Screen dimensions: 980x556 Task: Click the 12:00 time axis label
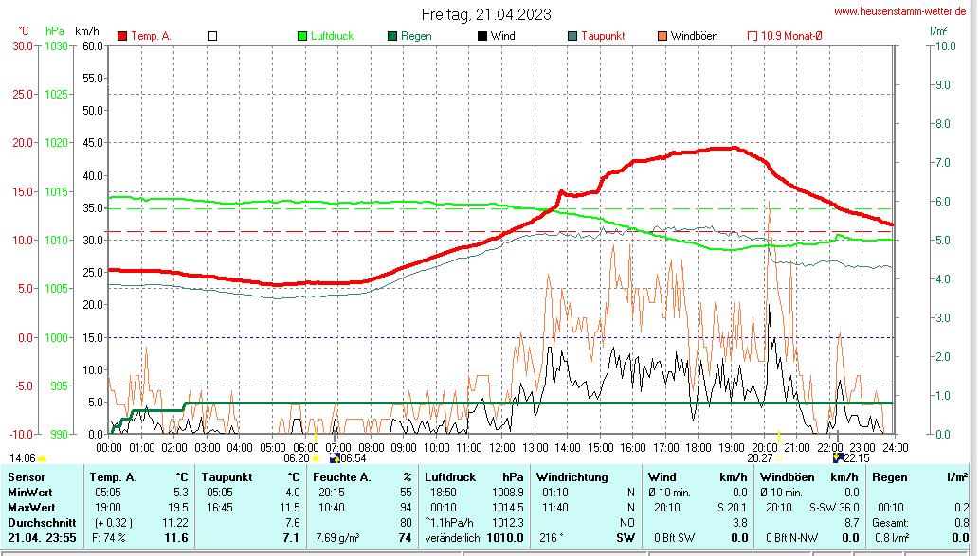click(502, 446)
